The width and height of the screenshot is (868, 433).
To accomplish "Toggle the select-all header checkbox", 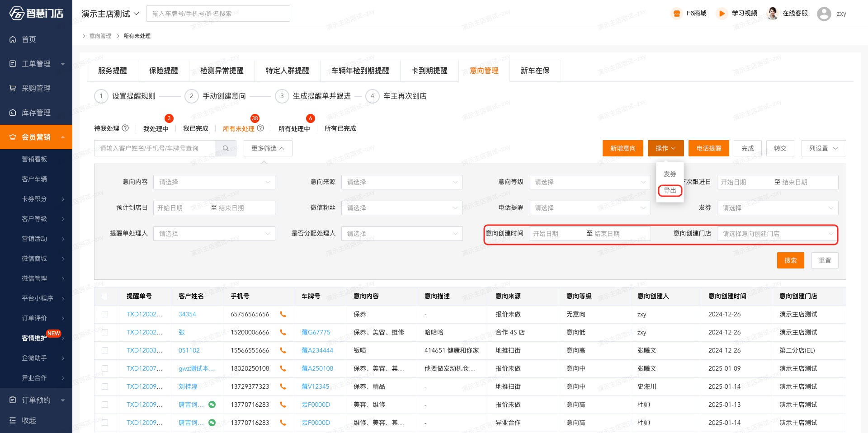I will tap(105, 296).
